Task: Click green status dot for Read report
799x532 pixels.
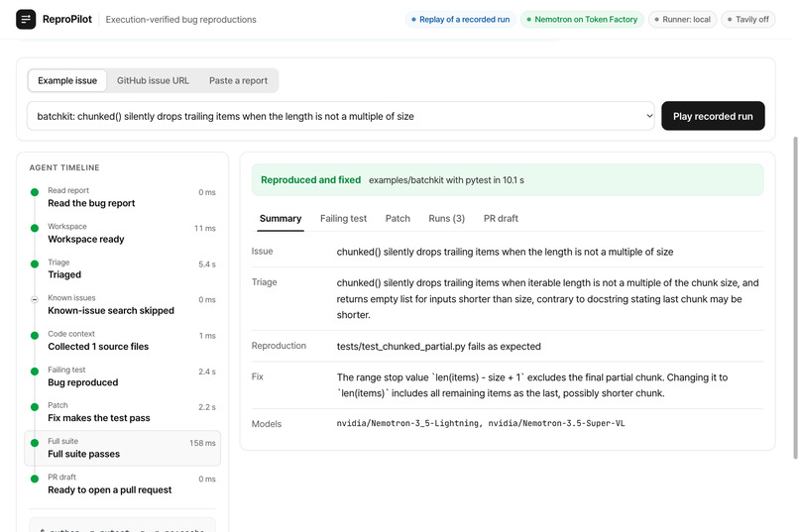Action: click(35, 192)
